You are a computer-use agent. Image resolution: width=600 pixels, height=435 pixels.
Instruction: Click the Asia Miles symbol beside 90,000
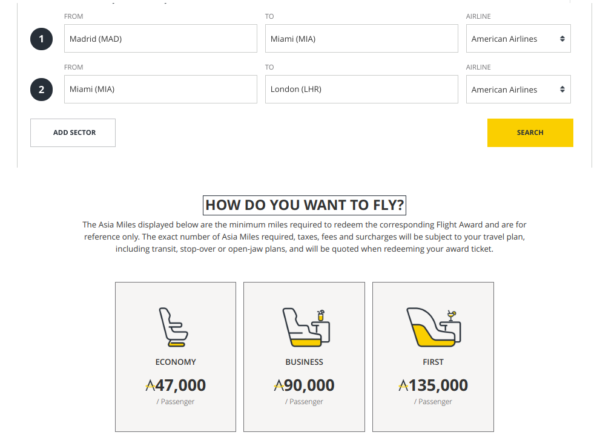click(x=278, y=385)
